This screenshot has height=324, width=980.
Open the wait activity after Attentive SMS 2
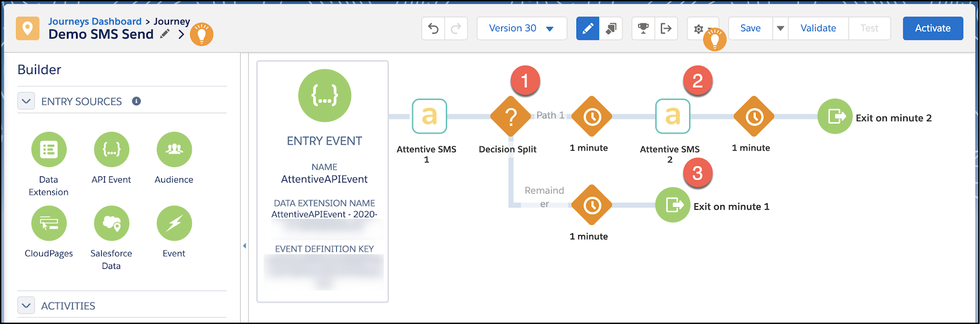point(754,116)
